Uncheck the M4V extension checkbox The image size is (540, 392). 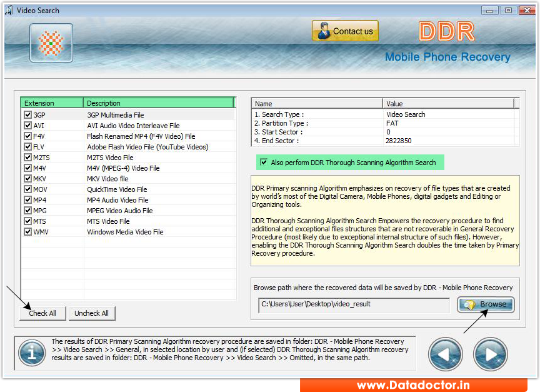pos(28,168)
